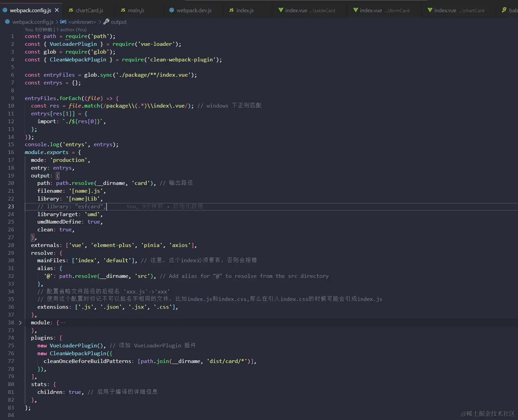518x420 pixels.
Task: Click the 'axios' externals entry
Action: pos(180,245)
